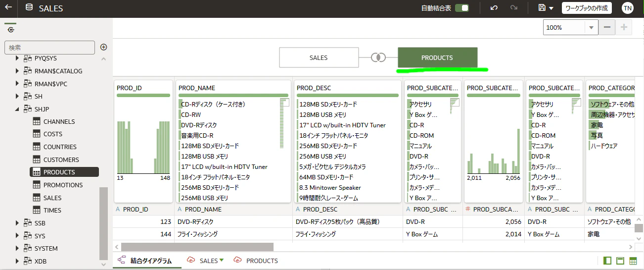Select the COUNTRIES table in the tree
644x270 pixels.
tap(60, 147)
